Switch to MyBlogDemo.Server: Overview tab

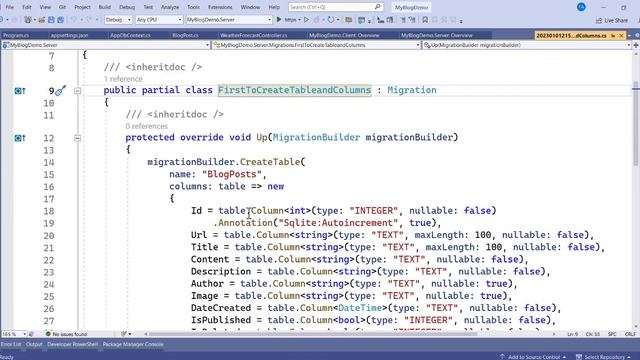coord(437,36)
